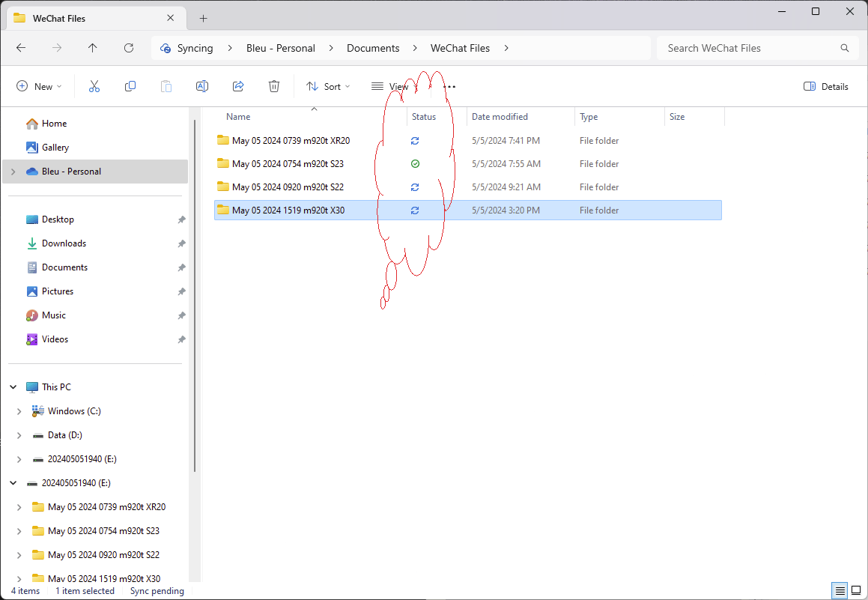Image resolution: width=868 pixels, height=600 pixels.
Task: Click pin icon next to sidebar Documents
Action: (181, 267)
